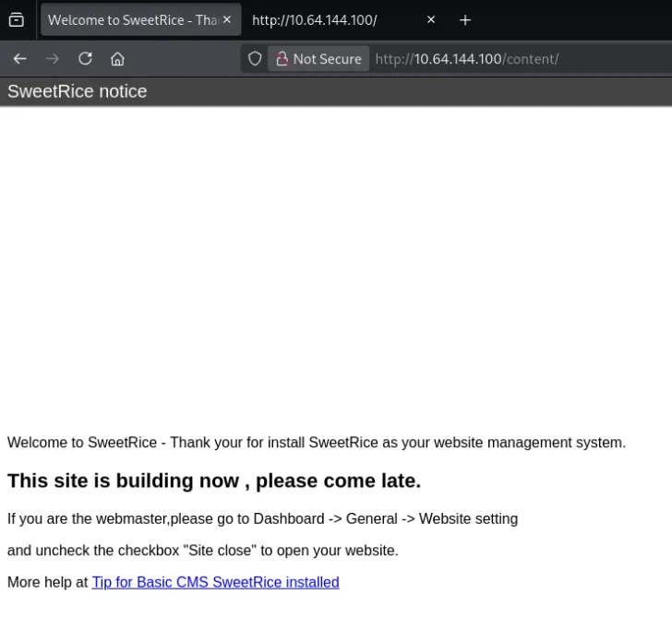Image resolution: width=672 pixels, height=618 pixels.
Task: Switch to the http://10.64.144.100/ tab
Action: [315, 19]
